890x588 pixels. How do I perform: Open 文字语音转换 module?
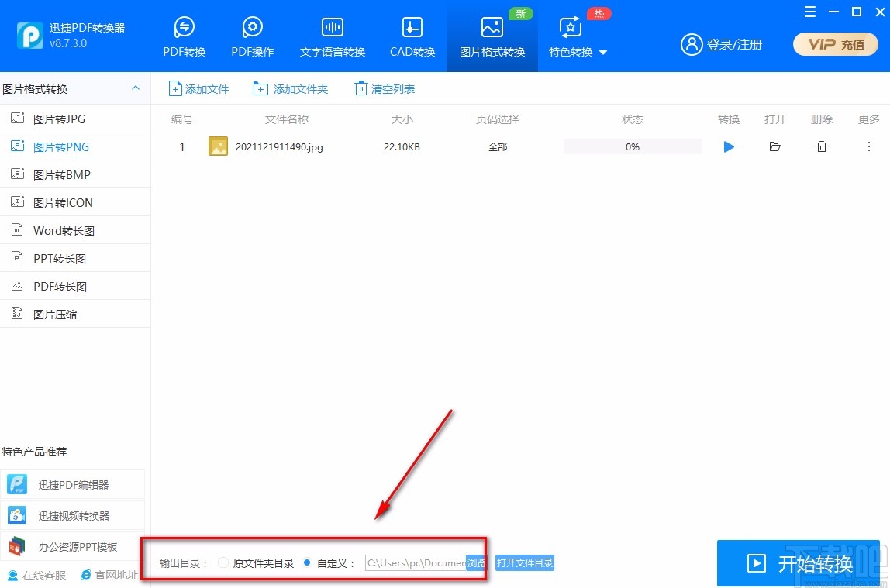(x=332, y=35)
